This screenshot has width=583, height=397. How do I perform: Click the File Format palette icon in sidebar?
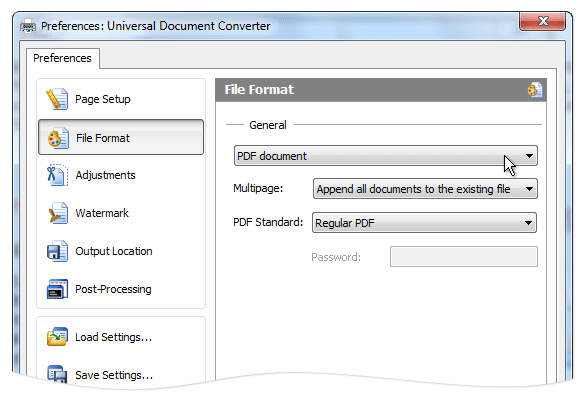pyautogui.click(x=58, y=138)
